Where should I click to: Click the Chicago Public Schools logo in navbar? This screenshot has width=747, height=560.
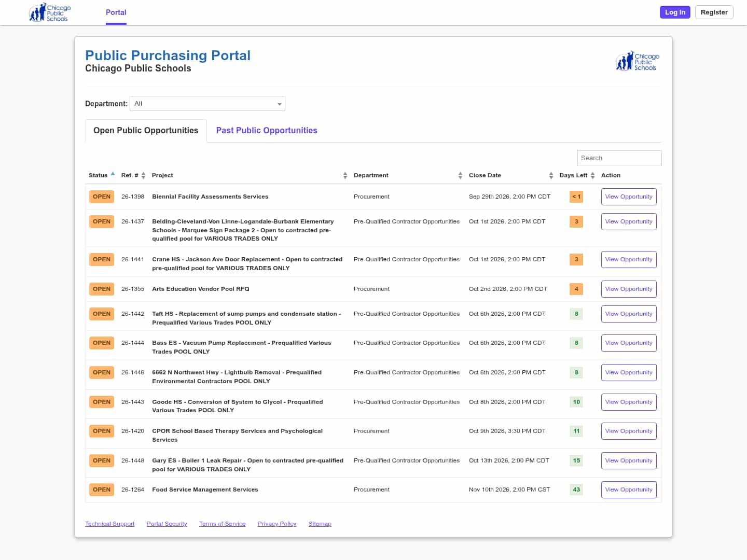click(50, 12)
